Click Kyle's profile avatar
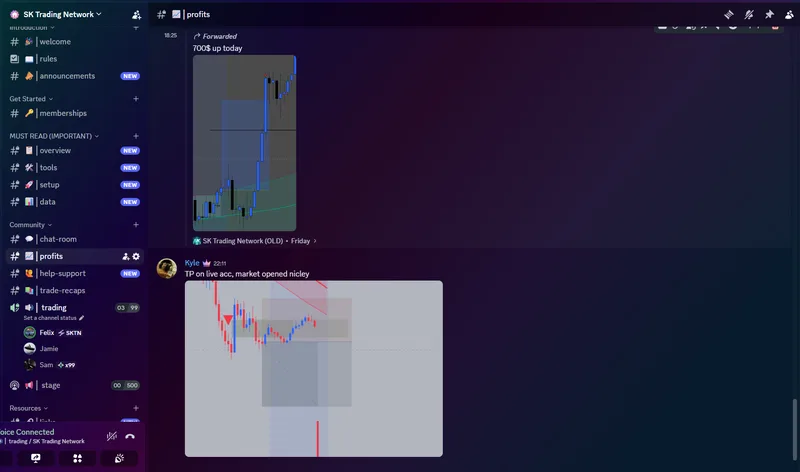Screen dimensions: 800x472 click(167, 268)
